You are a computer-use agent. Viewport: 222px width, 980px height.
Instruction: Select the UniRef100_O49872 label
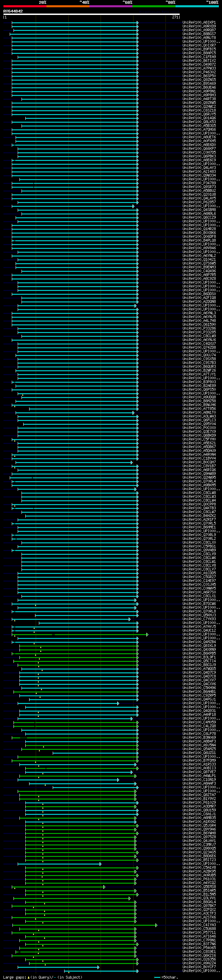(199, 64)
